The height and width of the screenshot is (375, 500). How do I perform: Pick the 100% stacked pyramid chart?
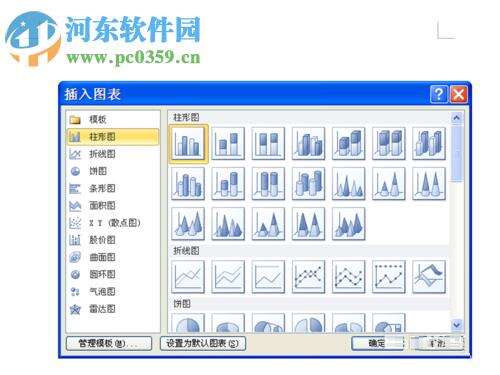coord(309,224)
